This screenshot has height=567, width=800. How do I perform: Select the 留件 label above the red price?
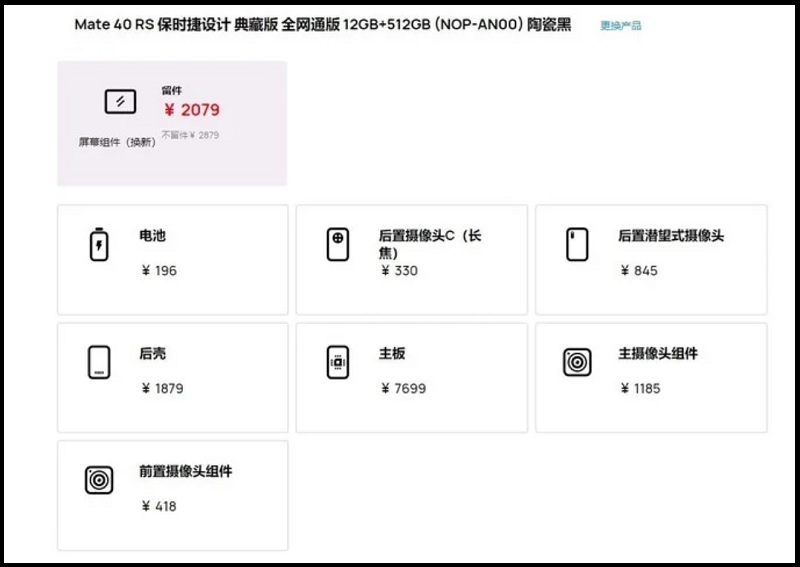tap(171, 90)
